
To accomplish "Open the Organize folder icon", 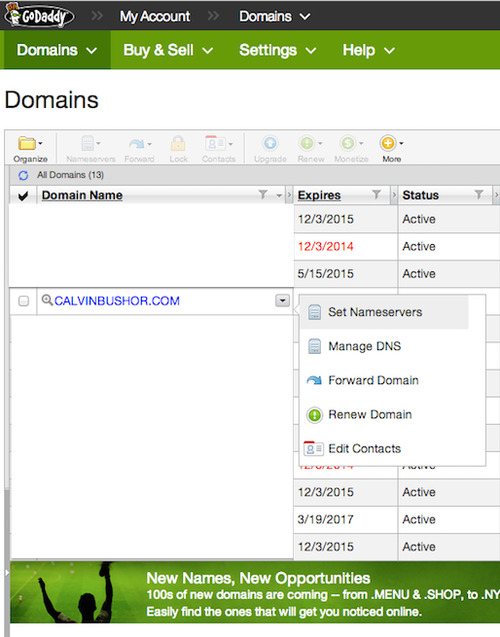I will [27, 143].
